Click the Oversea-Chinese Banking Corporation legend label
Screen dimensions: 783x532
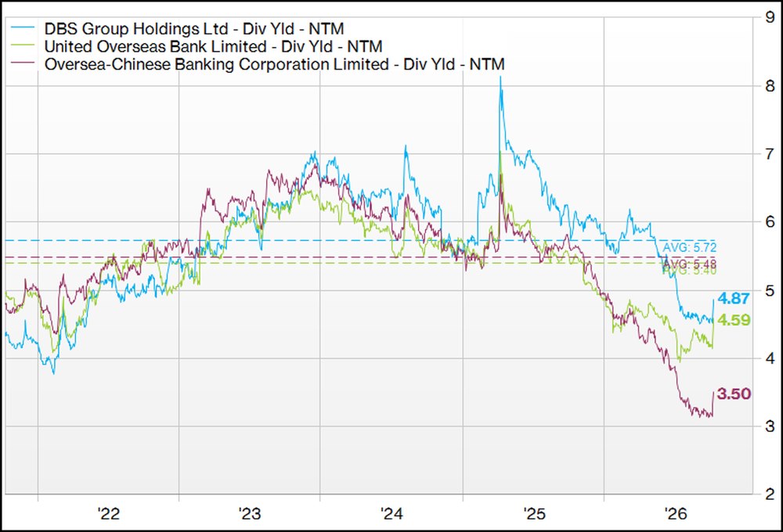click(275, 64)
